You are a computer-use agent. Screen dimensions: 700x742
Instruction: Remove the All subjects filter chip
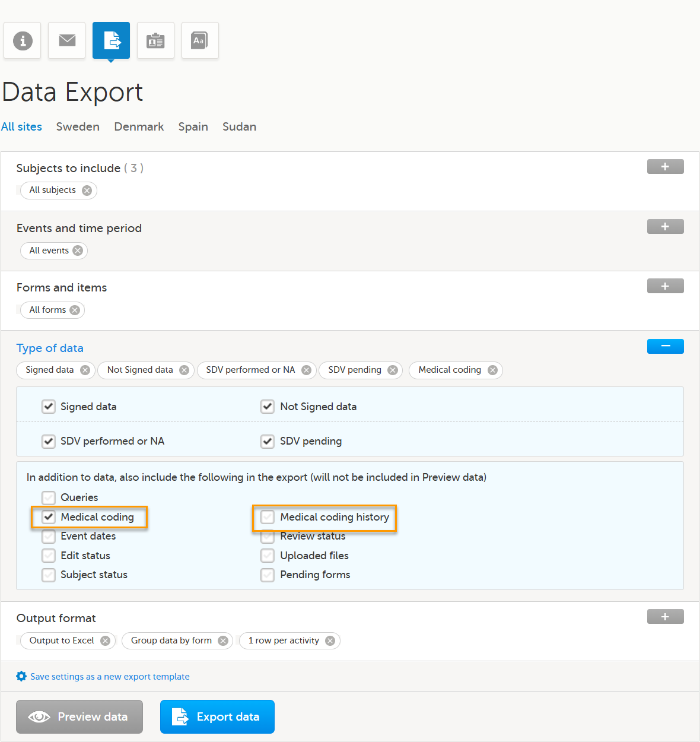coord(87,191)
